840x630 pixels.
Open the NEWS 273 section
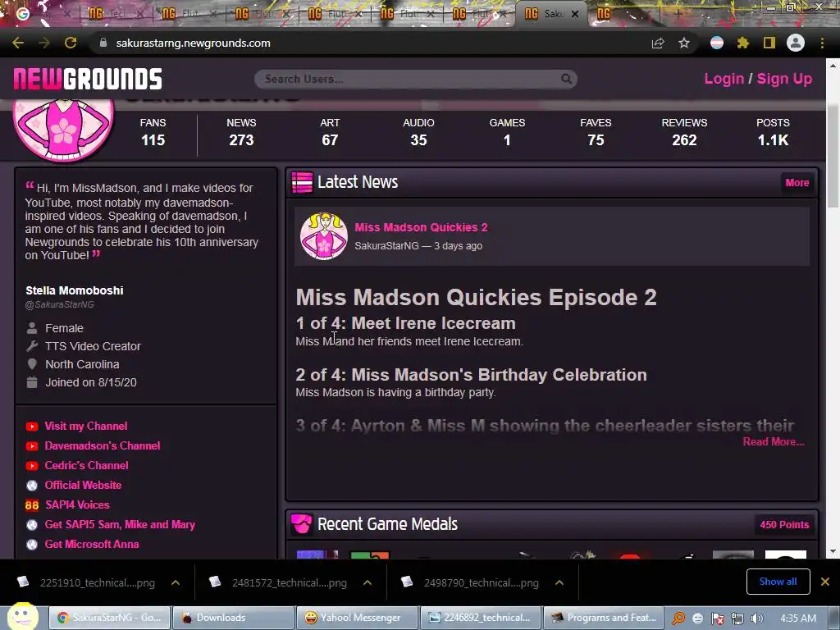click(x=241, y=132)
